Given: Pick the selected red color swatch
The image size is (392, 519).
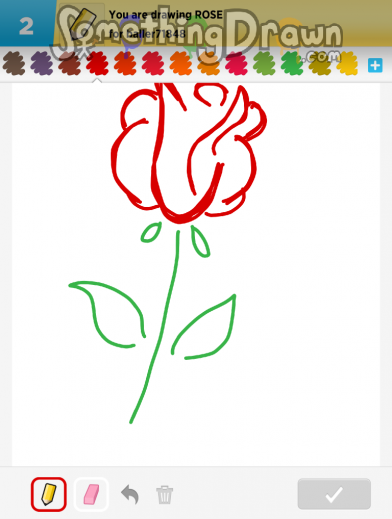Looking at the screenshot, I should tap(97, 63).
